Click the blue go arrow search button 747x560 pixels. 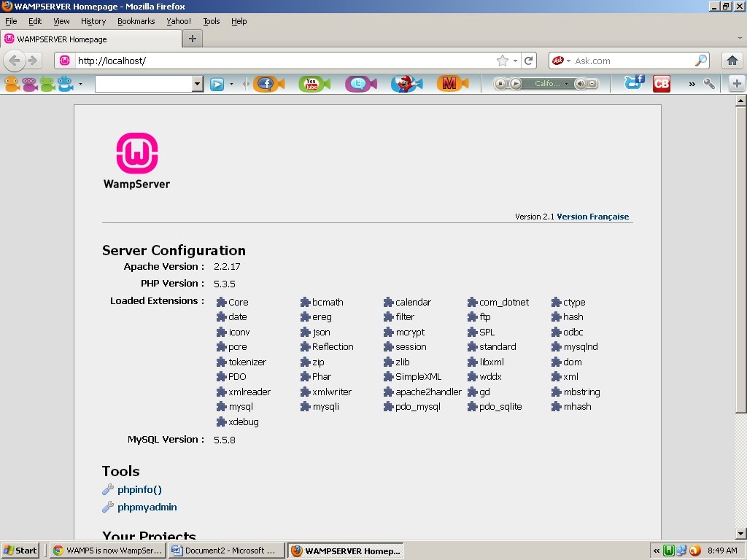(217, 85)
